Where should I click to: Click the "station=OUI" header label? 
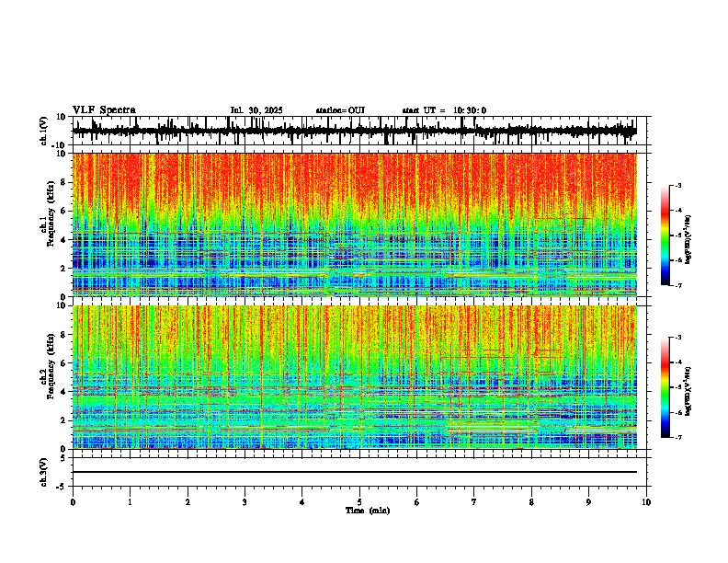pyautogui.click(x=340, y=110)
